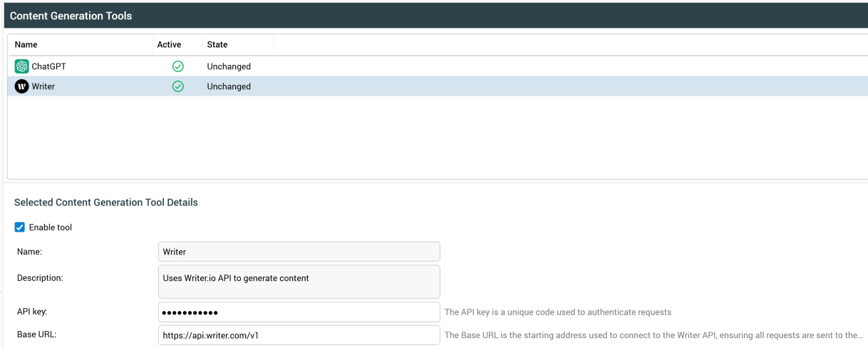Select the Writer row by its name
Screen dimensions: 868x348
[43, 86]
